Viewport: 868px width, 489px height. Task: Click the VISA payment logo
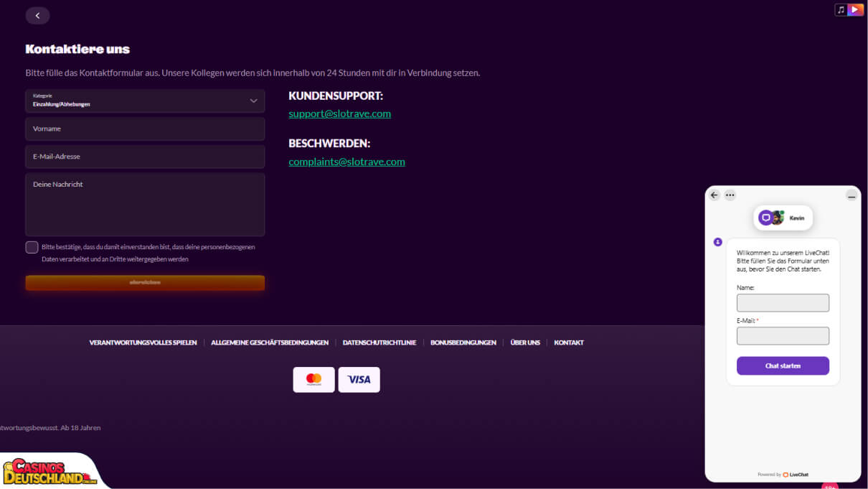[x=359, y=379]
